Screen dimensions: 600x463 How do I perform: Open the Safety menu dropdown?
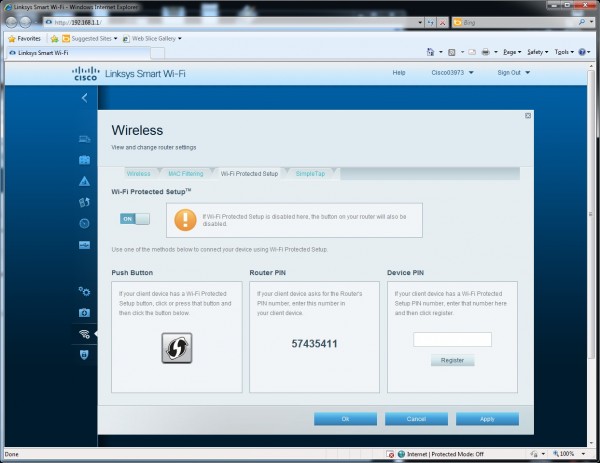(538, 52)
